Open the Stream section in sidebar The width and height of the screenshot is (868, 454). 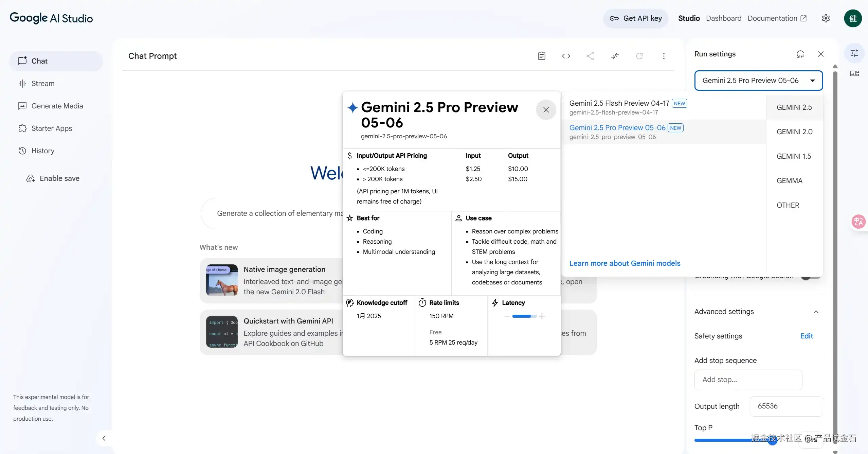click(x=43, y=83)
